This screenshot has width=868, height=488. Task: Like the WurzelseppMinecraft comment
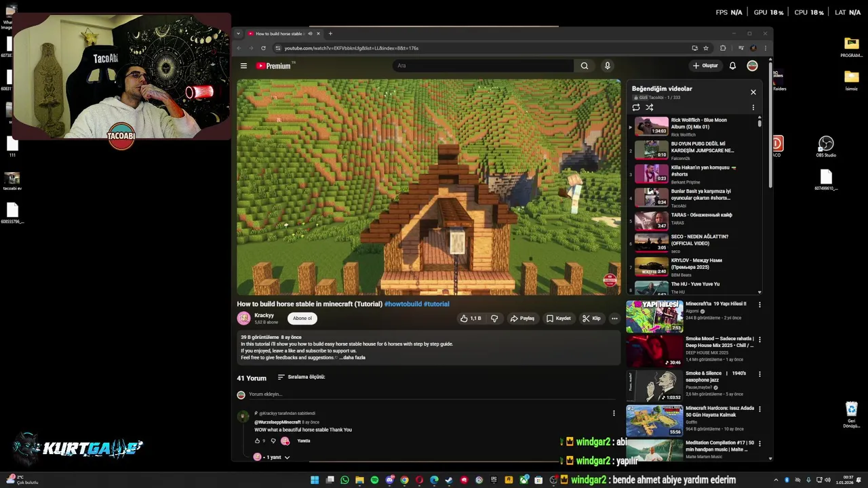[257, 441]
